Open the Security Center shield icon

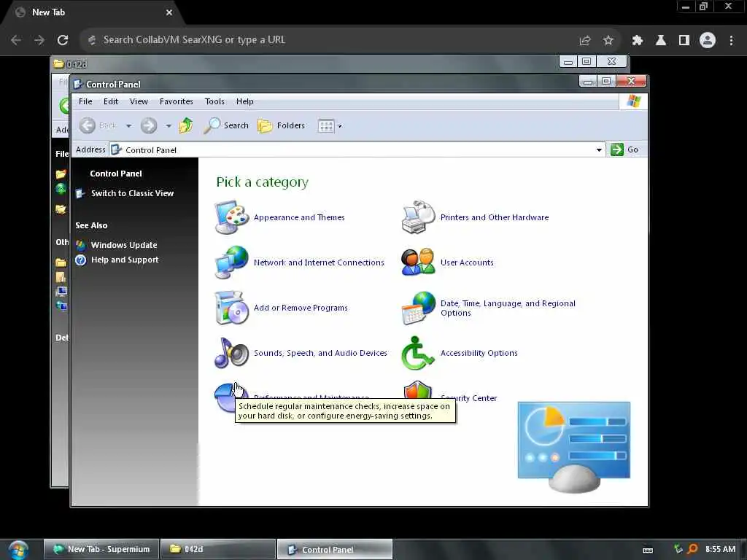[418, 391]
